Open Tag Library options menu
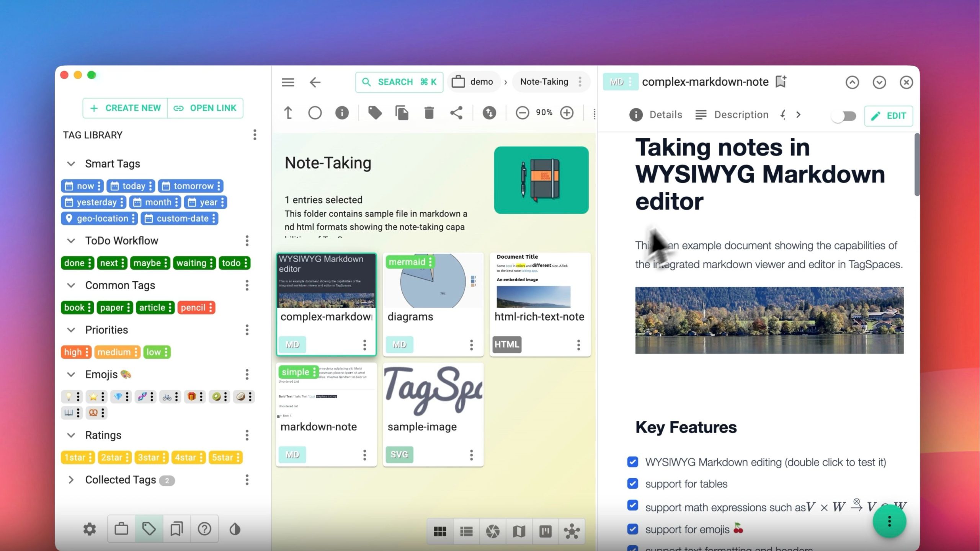Viewport: 980px width, 551px height. [x=255, y=135]
